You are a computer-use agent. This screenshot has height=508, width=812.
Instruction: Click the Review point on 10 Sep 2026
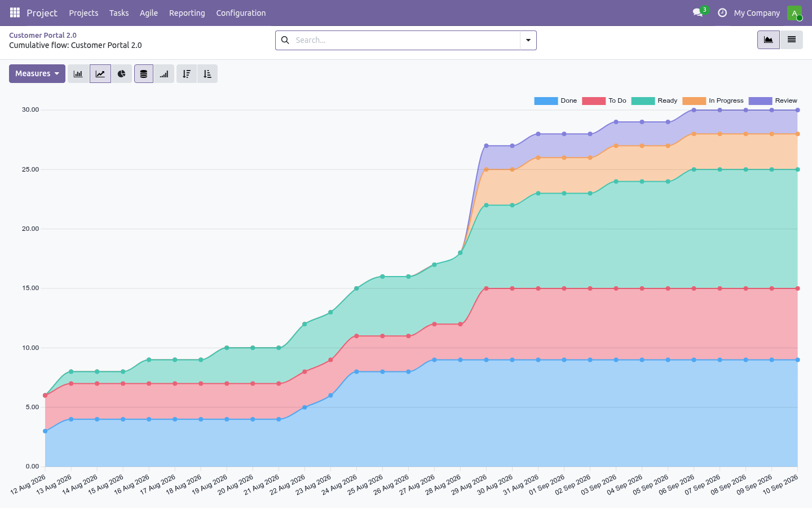click(x=797, y=110)
